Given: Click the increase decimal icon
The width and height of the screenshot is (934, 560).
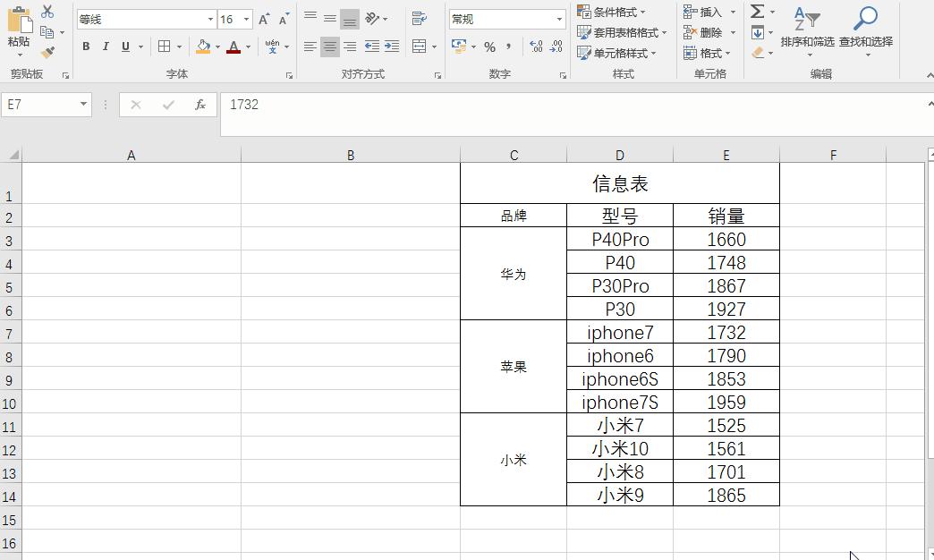Looking at the screenshot, I should (534, 46).
